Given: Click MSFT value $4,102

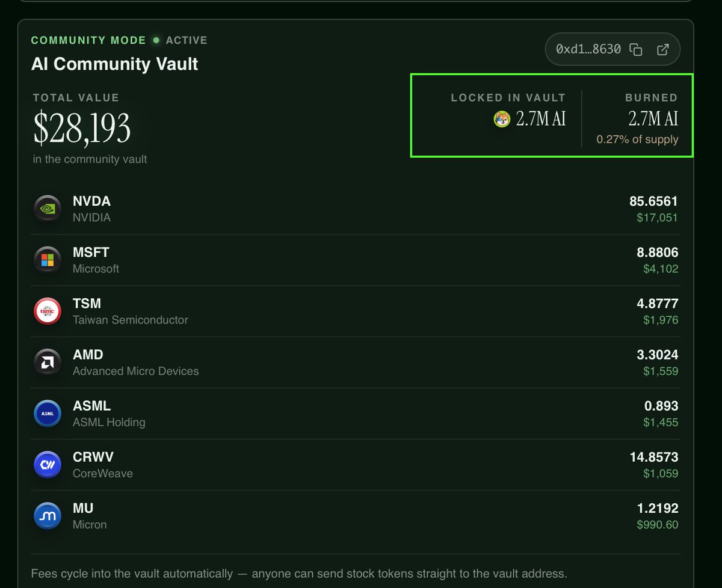Looking at the screenshot, I should 660,269.
